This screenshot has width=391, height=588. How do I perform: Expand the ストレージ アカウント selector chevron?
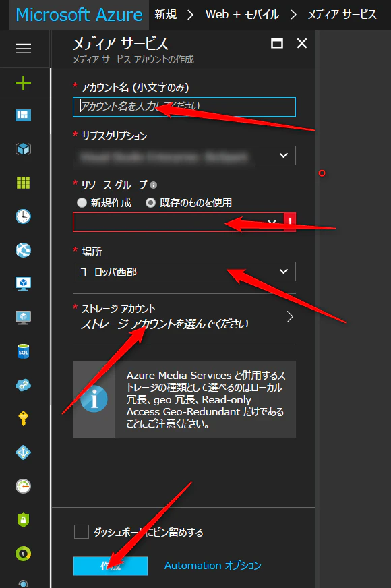pyautogui.click(x=290, y=317)
